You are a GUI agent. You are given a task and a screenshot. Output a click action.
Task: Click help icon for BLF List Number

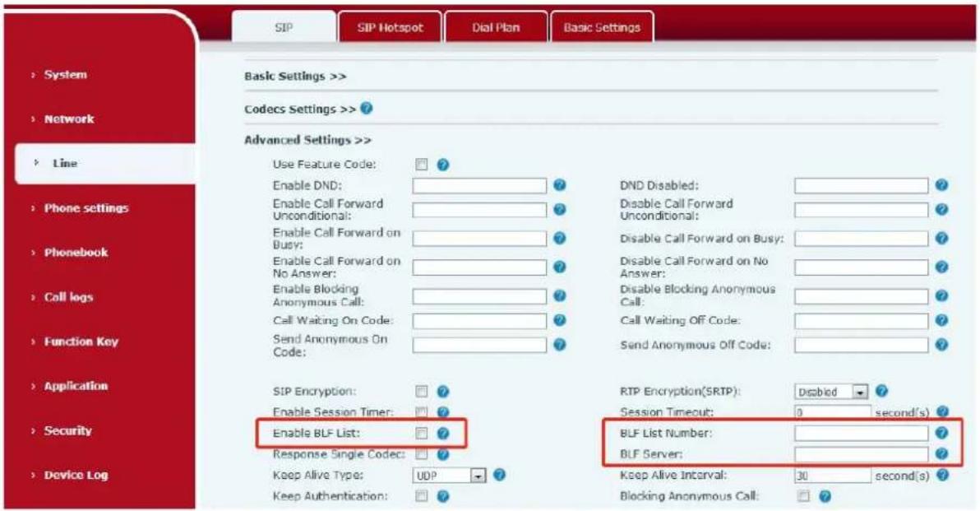click(x=942, y=433)
